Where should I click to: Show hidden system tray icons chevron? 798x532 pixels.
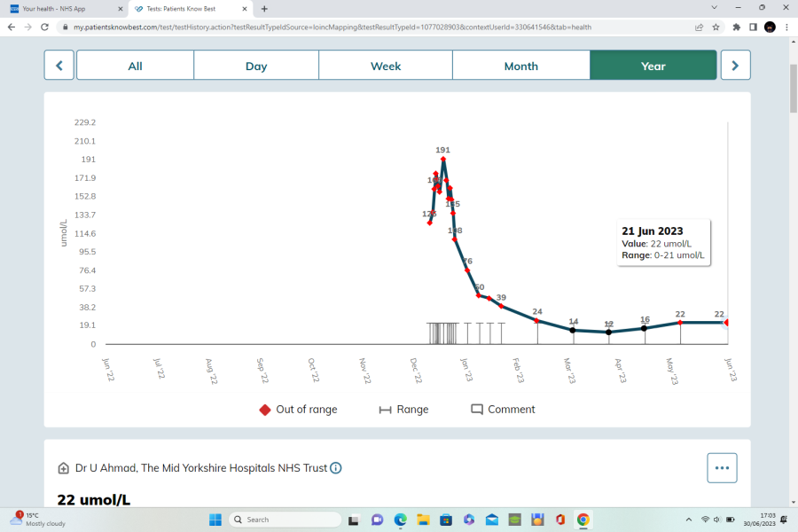coord(689,520)
